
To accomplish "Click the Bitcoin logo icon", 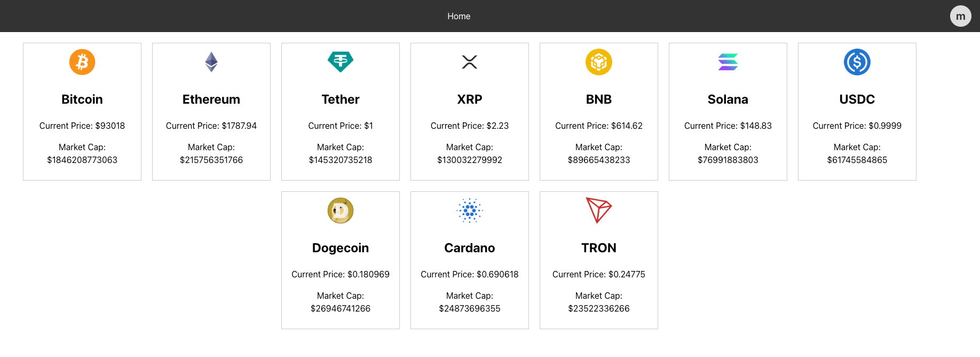I will [x=82, y=62].
